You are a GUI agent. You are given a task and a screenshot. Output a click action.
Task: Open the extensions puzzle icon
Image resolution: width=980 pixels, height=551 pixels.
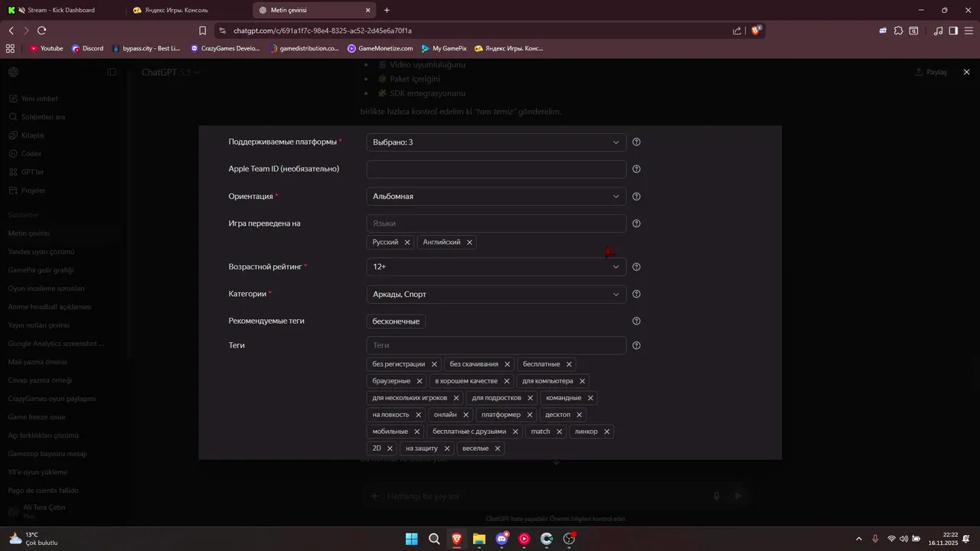click(899, 31)
